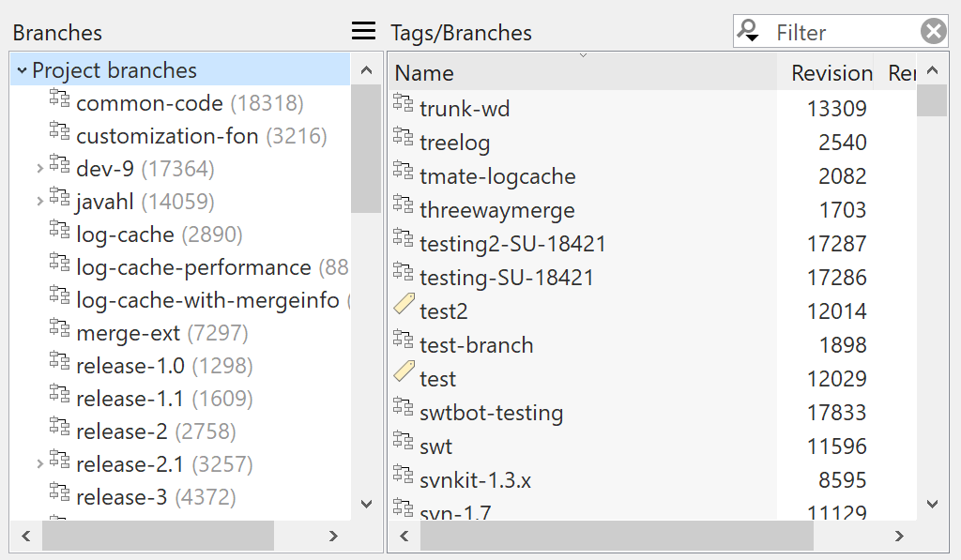The image size is (961, 560).
Task: Clear the filter using the X button
Action: click(x=934, y=30)
